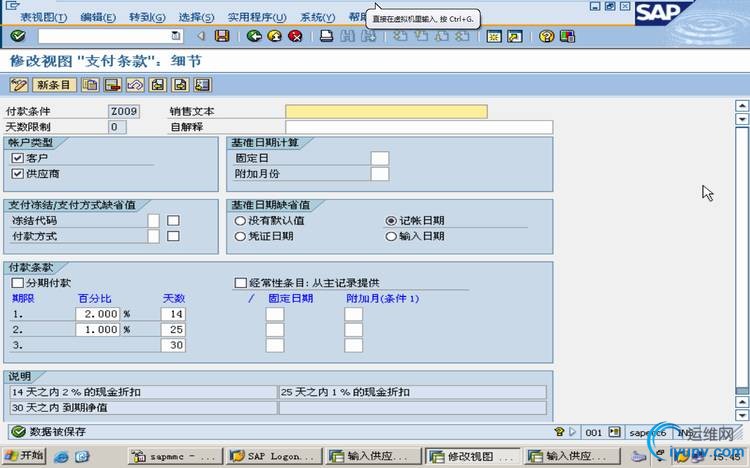Click the Print icon
Screen dimensions: 750x468
point(327,36)
